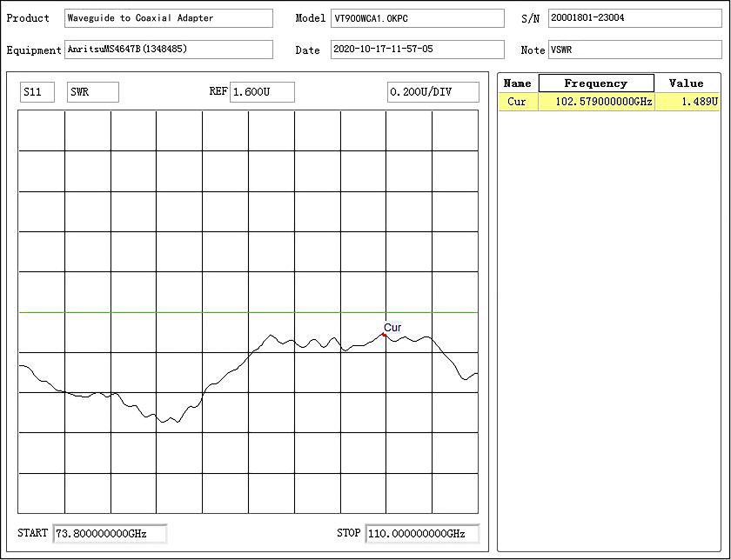Screen dimensions: 731x560
Task: Click the STOP label
Action: [x=349, y=532]
